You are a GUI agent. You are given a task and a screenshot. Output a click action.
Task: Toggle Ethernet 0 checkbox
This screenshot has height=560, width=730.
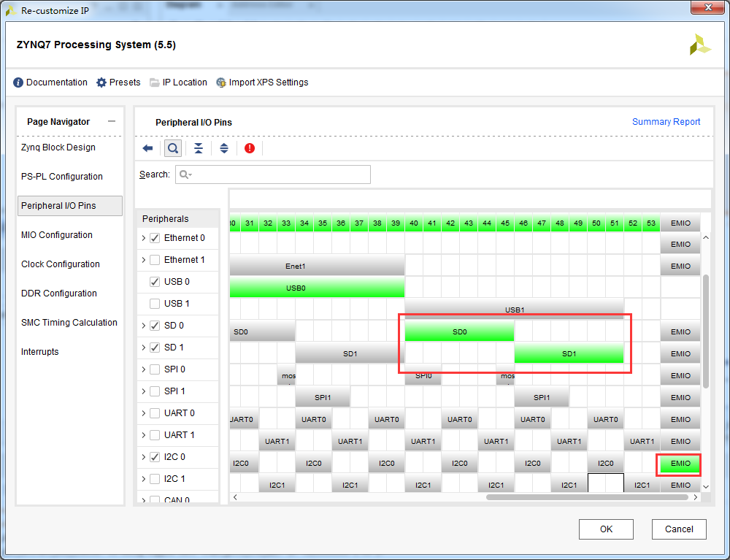(x=155, y=238)
